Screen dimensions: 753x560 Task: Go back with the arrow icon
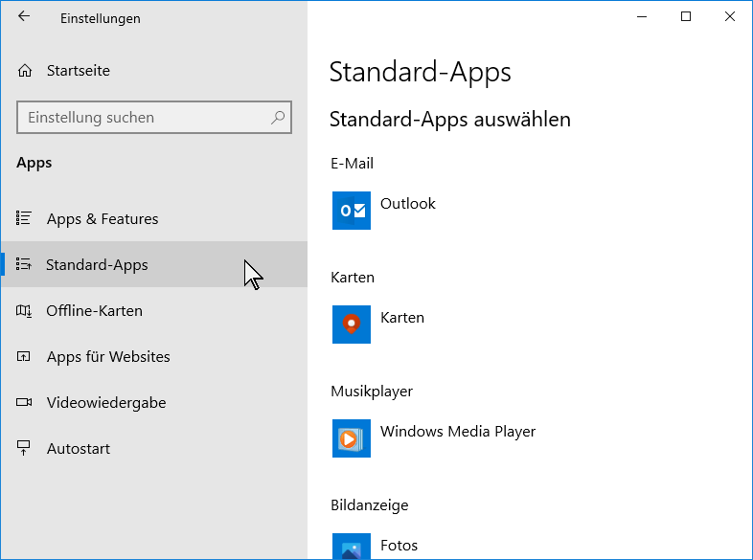pyautogui.click(x=24, y=16)
